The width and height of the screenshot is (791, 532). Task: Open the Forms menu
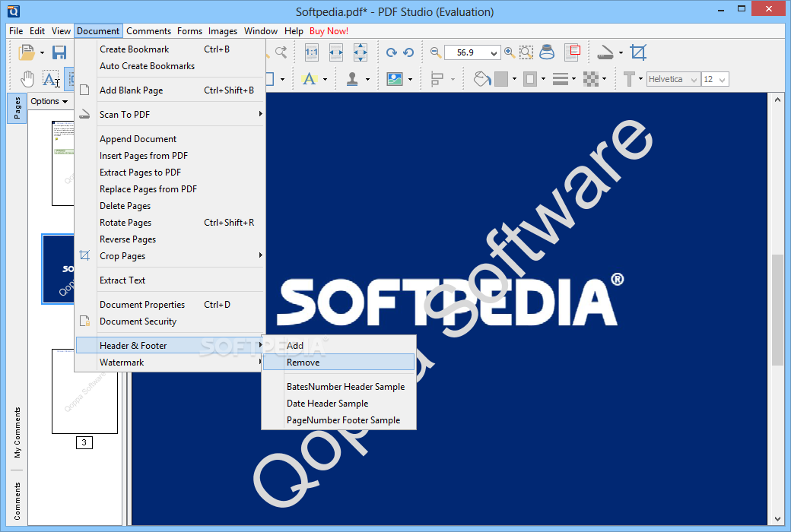tap(189, 30)
